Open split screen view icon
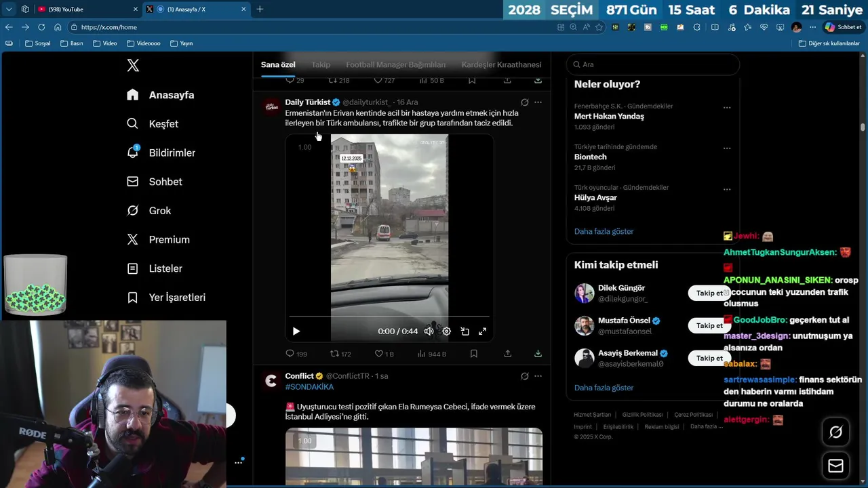The image size is (868, 488). click(x=715, y=27)
